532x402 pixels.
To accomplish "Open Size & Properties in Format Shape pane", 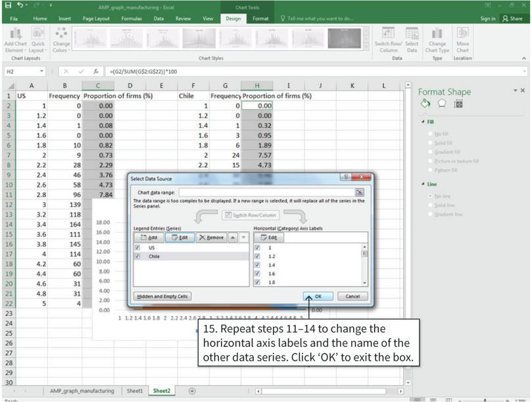I will tap(458, 104).
